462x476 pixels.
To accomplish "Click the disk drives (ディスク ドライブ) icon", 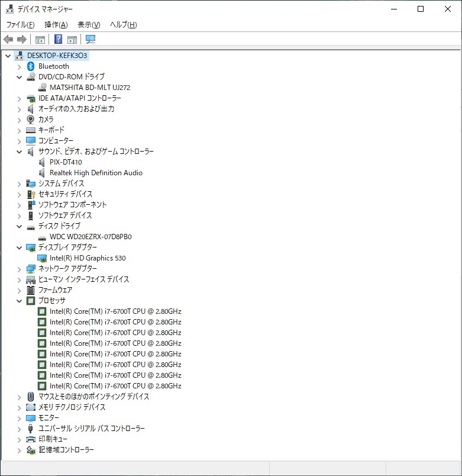I will (x=31, y=227).
